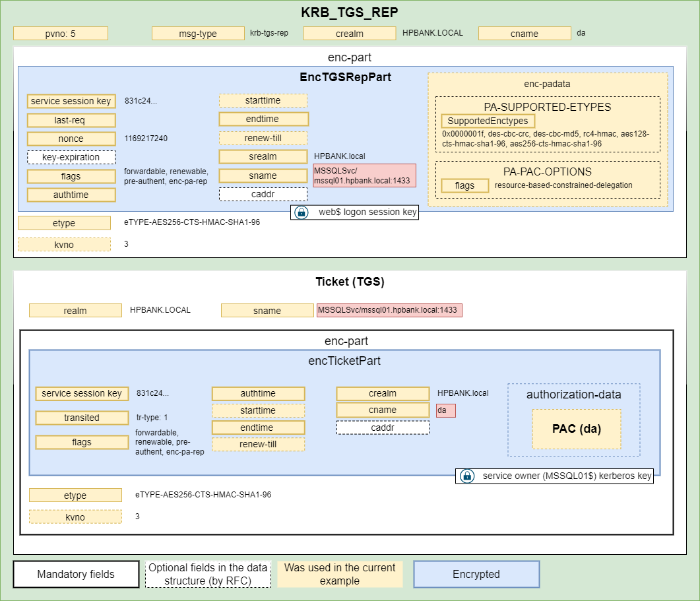Select the srealm field box
Image resolution: width=700 pixels, height=601 pixels.
[x=263, y=157]
